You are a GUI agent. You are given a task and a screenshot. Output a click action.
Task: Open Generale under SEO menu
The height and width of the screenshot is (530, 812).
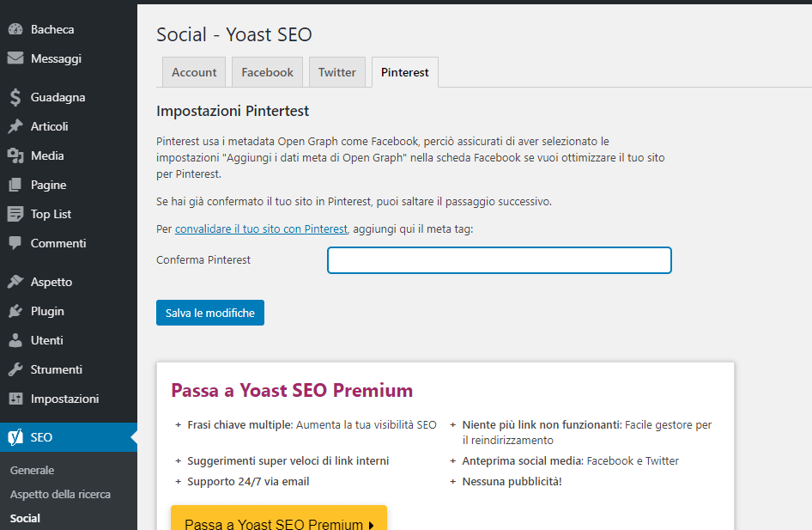(32, 470)
